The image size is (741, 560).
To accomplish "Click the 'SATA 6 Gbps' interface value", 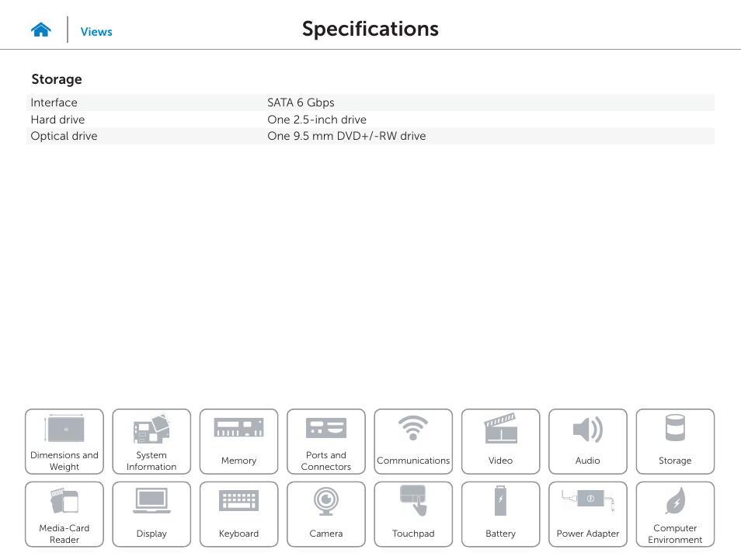I will pos(301,103).
